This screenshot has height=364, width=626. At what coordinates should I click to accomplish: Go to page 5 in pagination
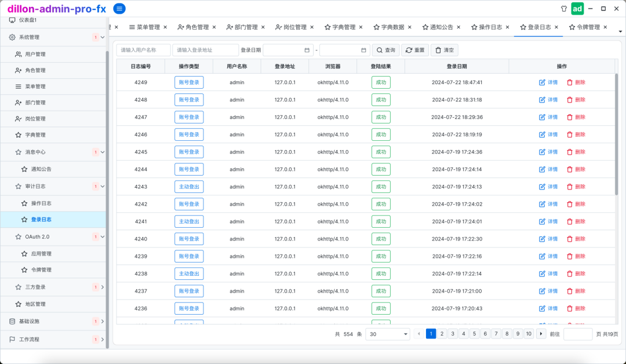coord(474,334)
